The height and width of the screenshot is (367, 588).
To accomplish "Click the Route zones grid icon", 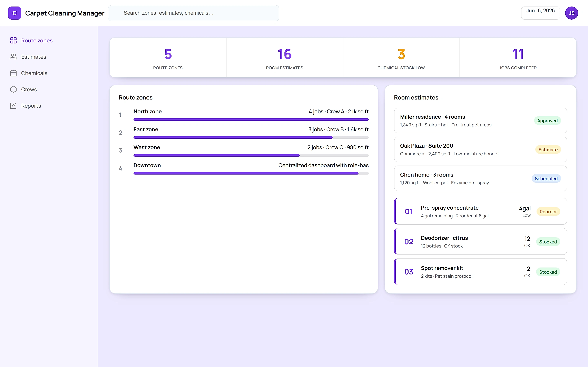I will pyautogui.click(x=13, y=40).
